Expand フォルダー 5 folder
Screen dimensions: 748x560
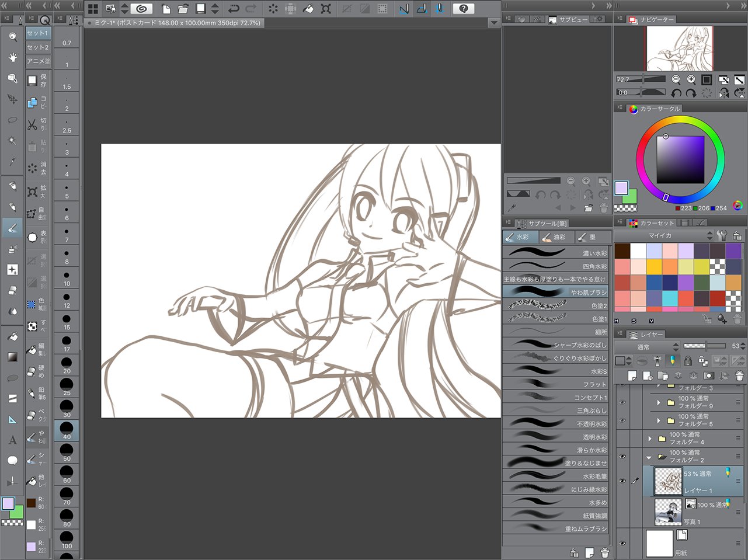click(659, 420)
